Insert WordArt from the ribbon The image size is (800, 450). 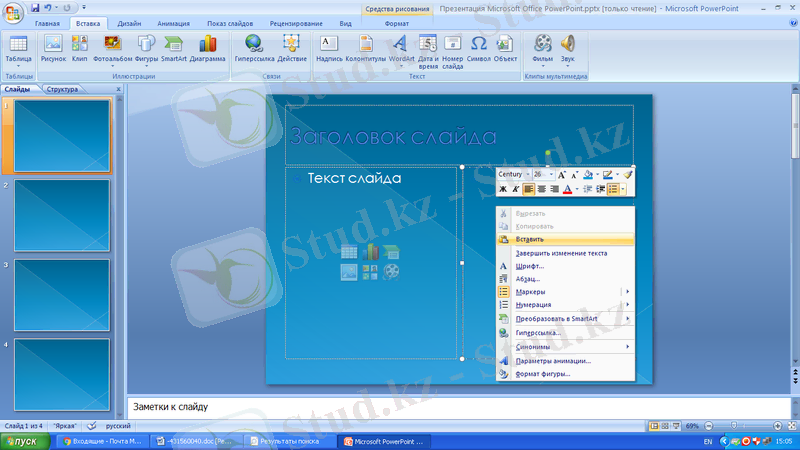point(400,46)
